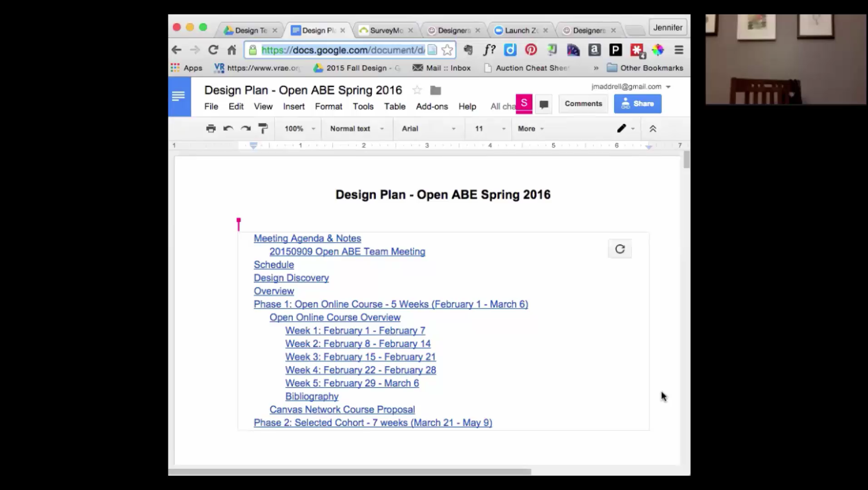The image size is (868, 490).
Task: Open the 100% zoom dropdown
Action: [x=299, y=129]
